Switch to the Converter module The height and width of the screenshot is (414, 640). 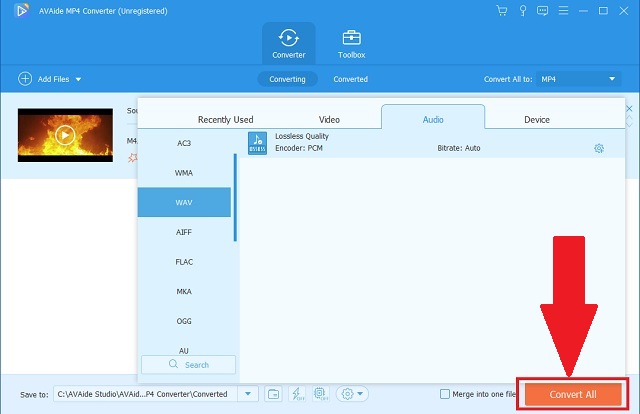point(289,44)
